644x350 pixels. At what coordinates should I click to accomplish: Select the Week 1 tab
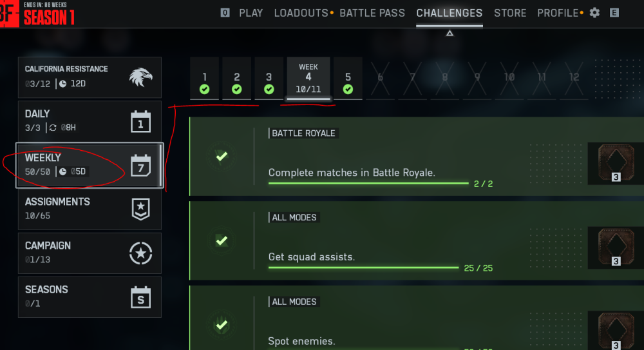[205, 79]
